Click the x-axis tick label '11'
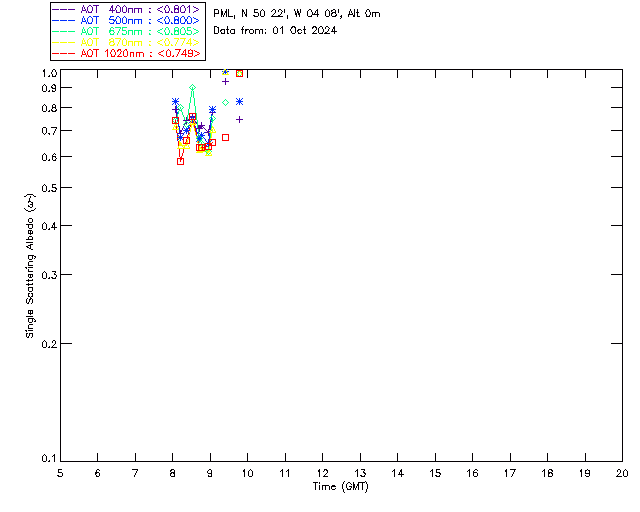Image resolution: width=640 pixels, height=512 pixels. 285,473
